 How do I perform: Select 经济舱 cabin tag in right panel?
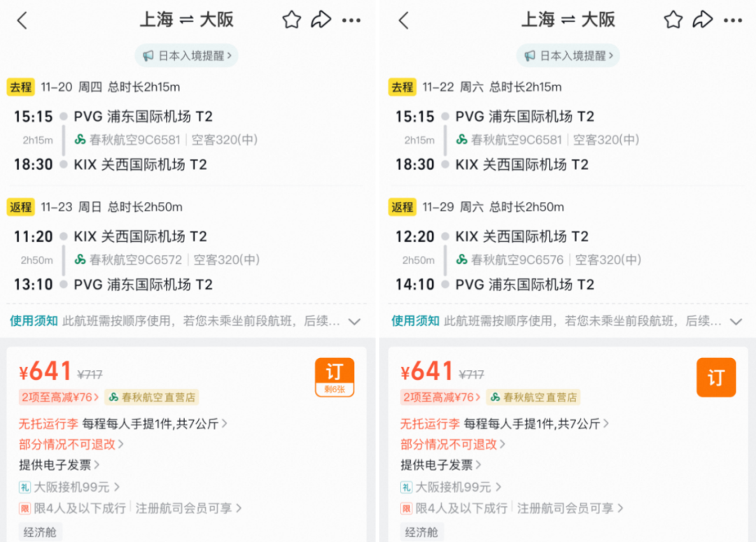point(422,532)
